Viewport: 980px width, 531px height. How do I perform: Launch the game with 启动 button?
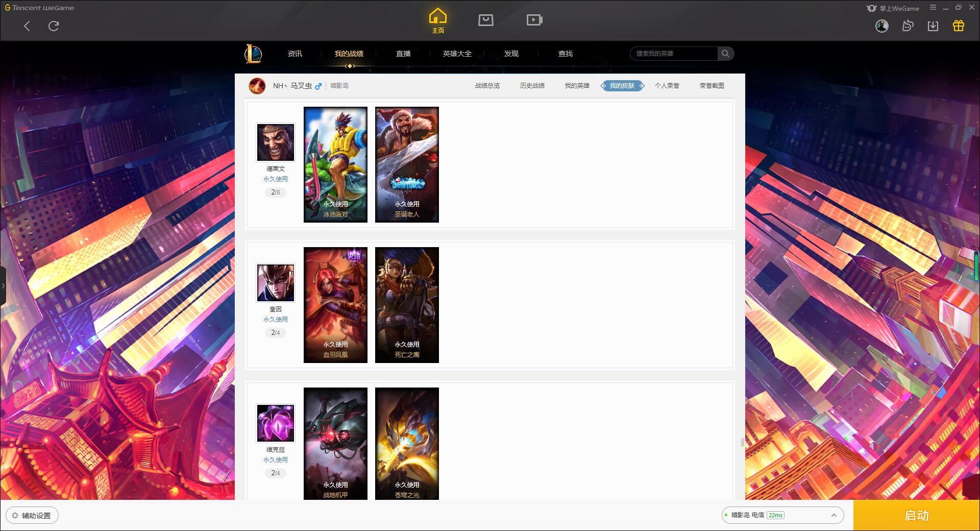coord(916,515)
